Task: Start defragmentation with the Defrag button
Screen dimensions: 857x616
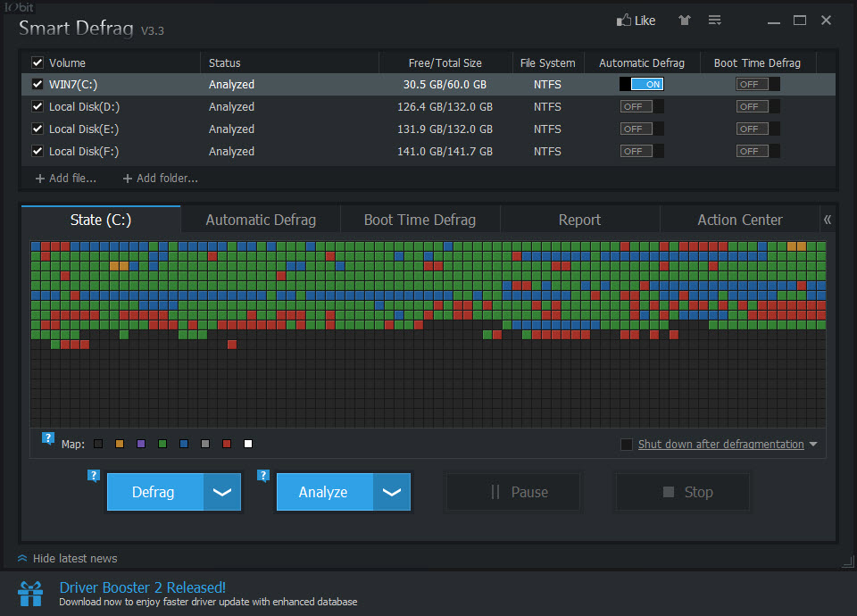Action: [155, 492]
